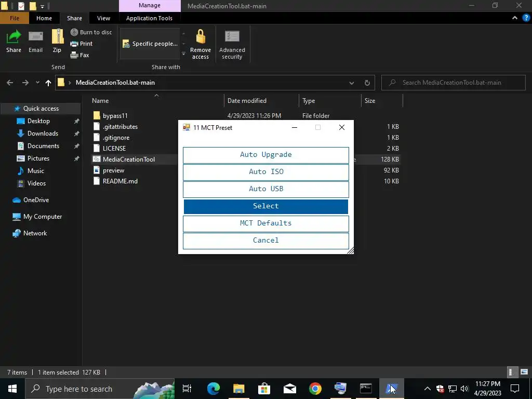The width and height of the screenshot is (532, 399).
Task: Click the Email icon in Send group
Action: tap(36, 41)
